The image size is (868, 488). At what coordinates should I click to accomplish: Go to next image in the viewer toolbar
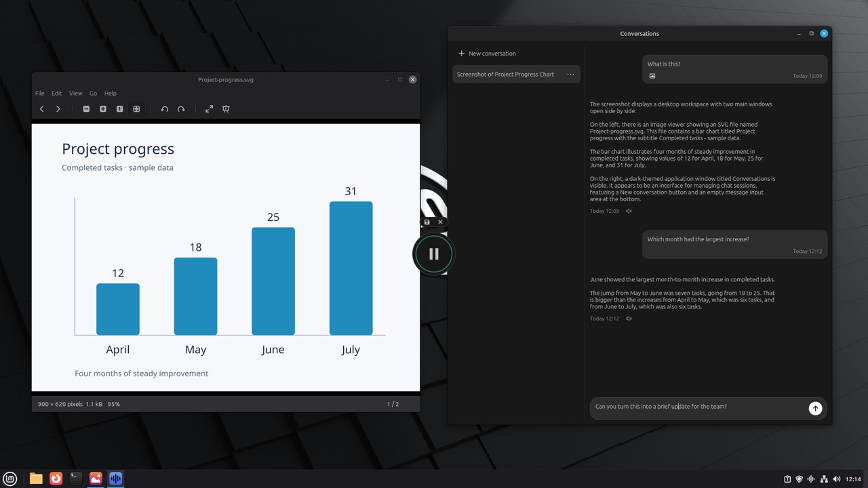coord(58,109)
